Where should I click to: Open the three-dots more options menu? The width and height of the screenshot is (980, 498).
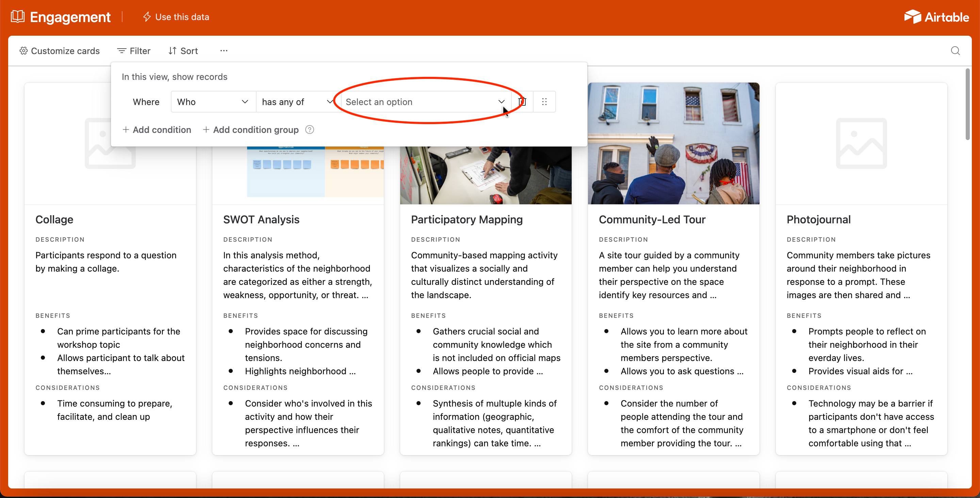point(224,51)
